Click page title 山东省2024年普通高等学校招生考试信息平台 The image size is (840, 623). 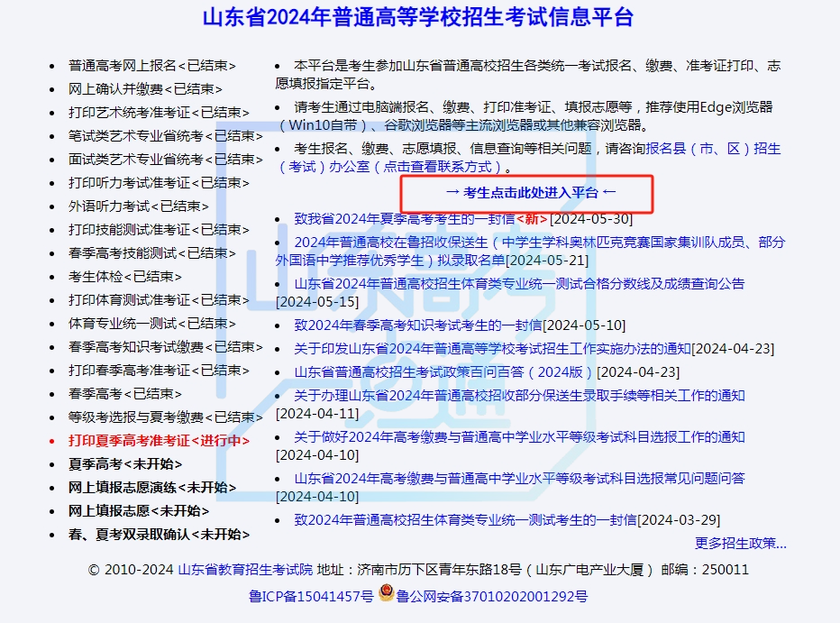tap(418, 17)
